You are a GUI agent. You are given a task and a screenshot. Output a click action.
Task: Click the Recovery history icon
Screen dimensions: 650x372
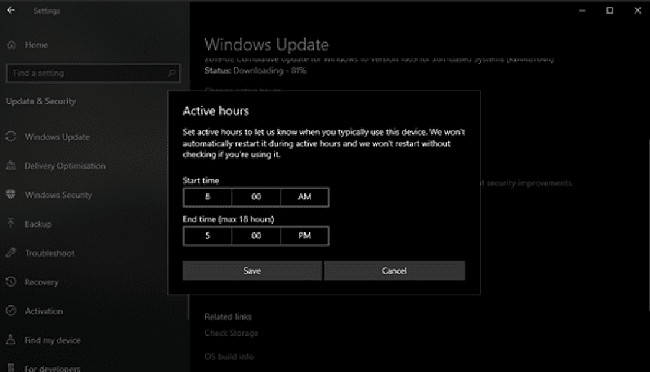[x=11, y=282]
